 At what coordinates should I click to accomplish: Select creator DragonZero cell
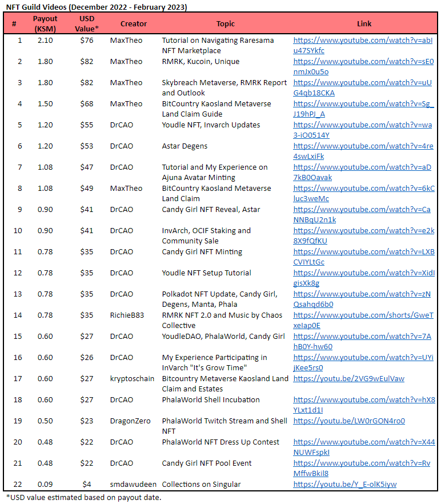tap(130, 421)
